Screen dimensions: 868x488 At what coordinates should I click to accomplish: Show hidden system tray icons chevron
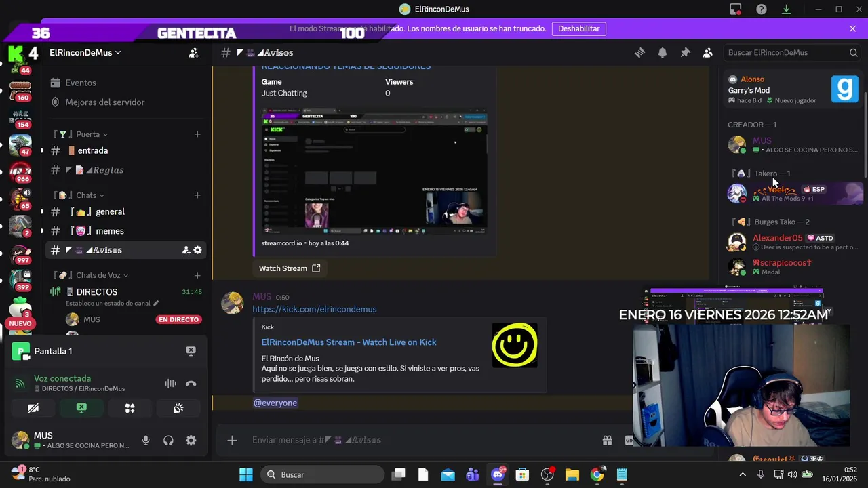click(x=743, y=474)
